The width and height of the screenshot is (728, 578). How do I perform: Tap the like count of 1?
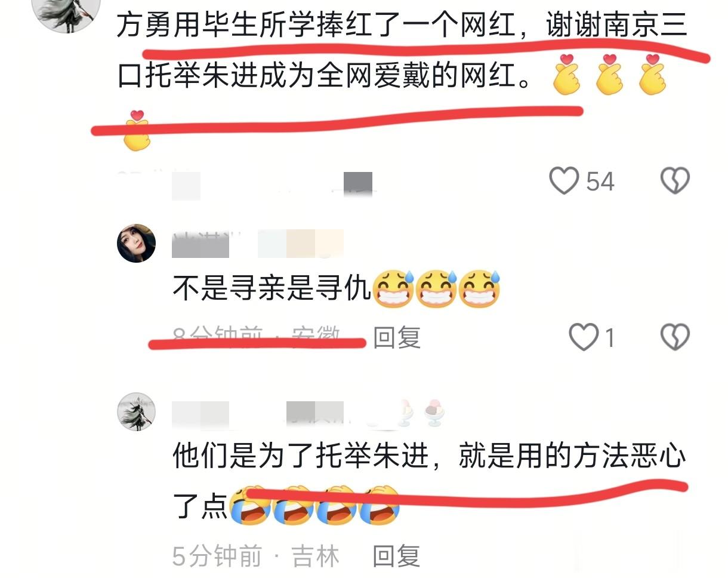pyautogui.click(x=609, y=339)
